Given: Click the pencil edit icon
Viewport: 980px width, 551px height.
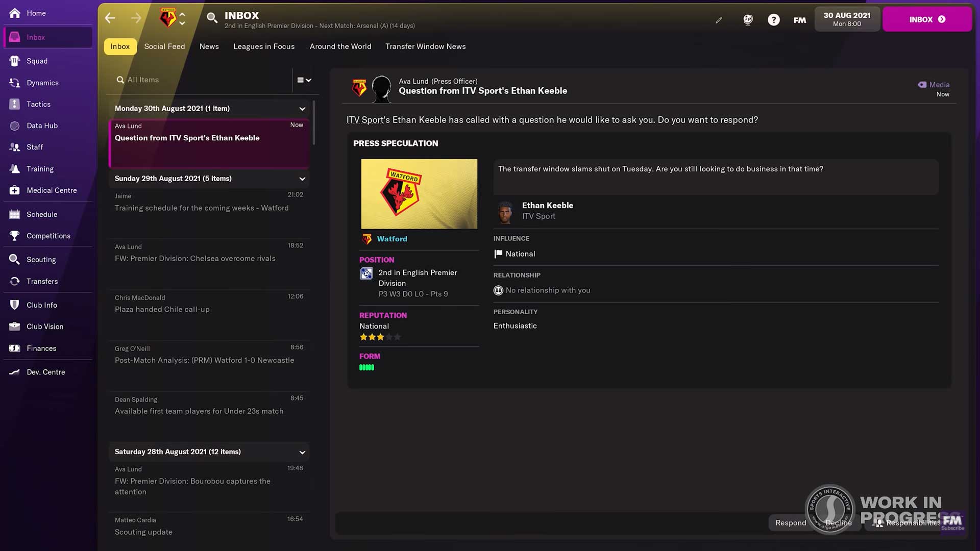Looking at the screenshot, I should [x=719, y=20].
